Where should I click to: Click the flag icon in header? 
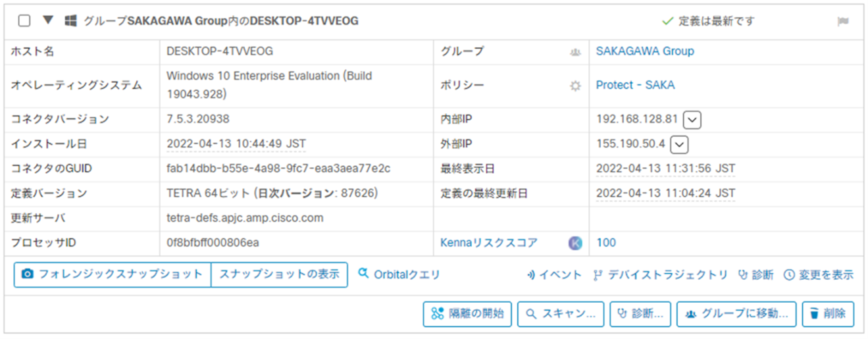tap(842, 21)
